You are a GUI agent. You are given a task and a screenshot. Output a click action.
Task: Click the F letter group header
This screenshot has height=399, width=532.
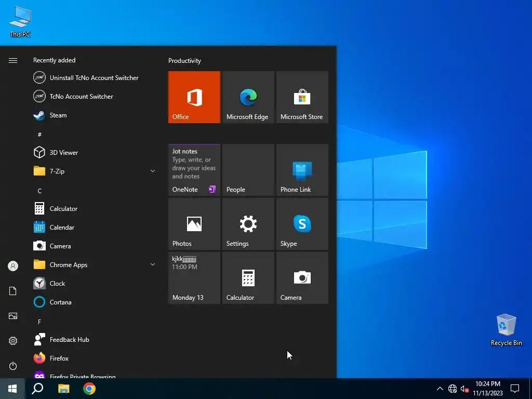click(x=39, y=322)
